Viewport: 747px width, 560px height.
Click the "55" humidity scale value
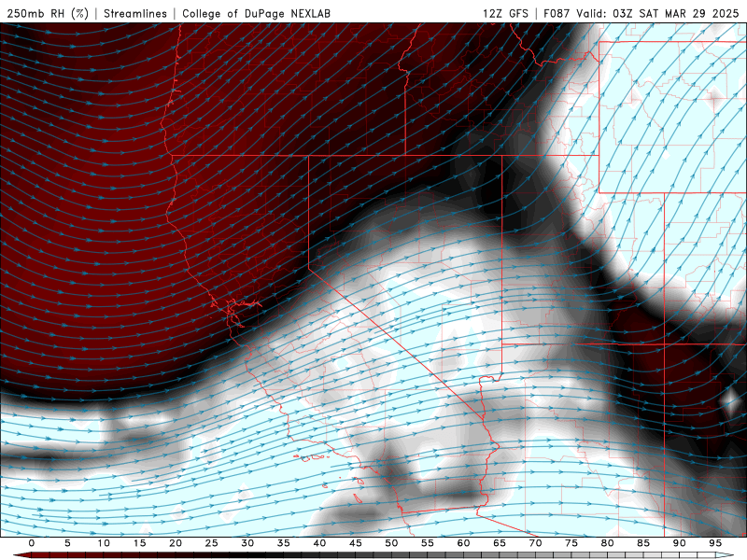click(428, 543)
